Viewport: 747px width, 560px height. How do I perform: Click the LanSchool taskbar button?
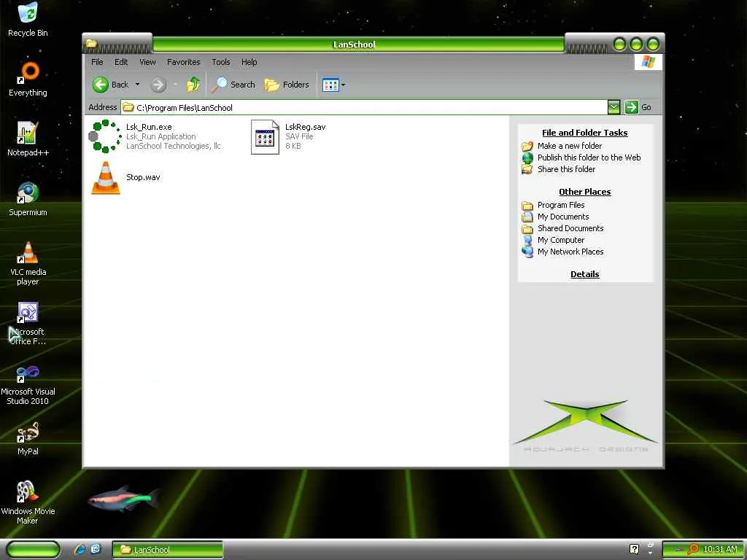point(168,550)
